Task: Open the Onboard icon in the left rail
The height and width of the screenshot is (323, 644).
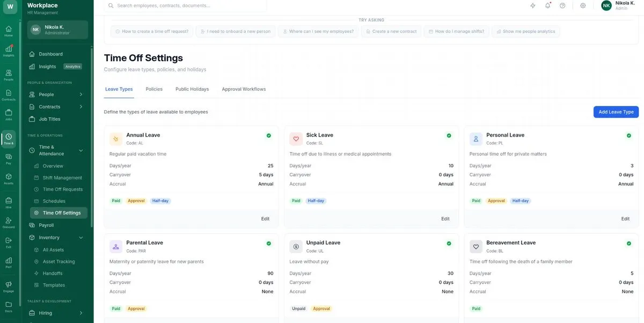Action: click(9, 222)
